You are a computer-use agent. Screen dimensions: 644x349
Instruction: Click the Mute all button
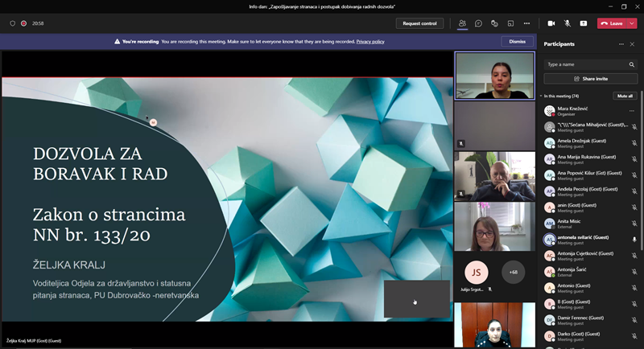point(625,96)
